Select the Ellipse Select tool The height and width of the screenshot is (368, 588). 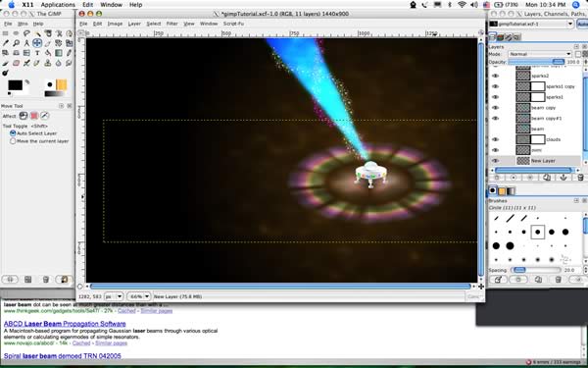pyautogui.click(x=16, y=33)
